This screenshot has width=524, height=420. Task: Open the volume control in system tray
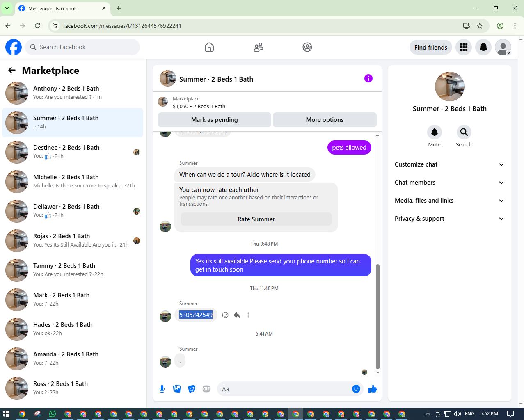[458, 414]
